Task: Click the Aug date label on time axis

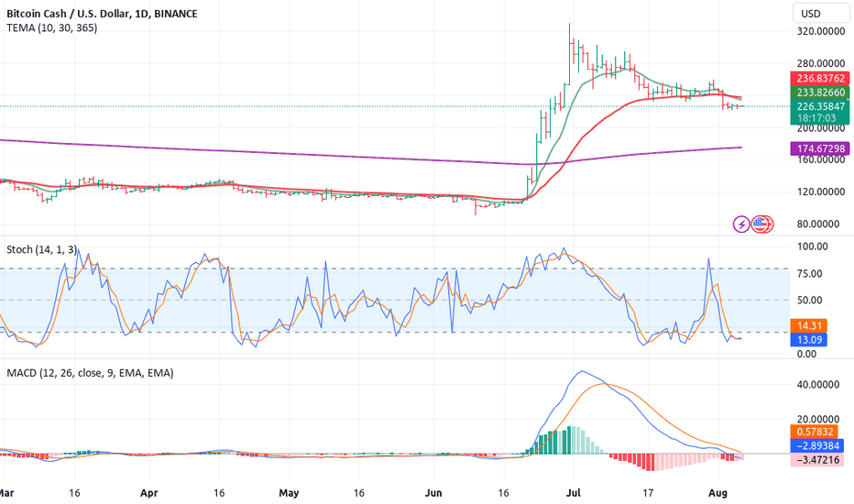Action: [x=717, y=493]
